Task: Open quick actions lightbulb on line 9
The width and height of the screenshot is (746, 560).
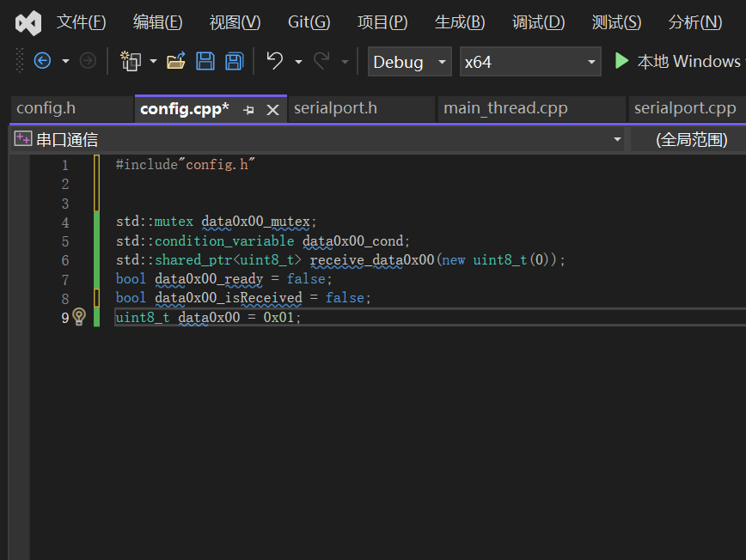Action: tap(79, 317)
